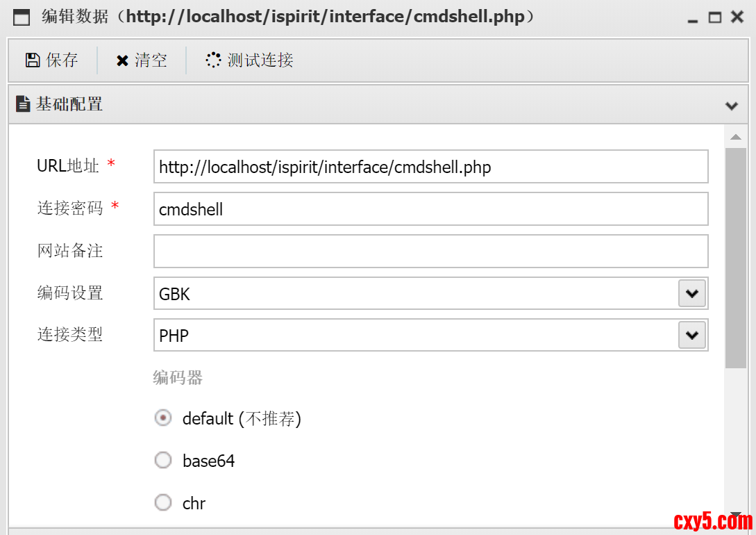Screen dimensions: 756x535
Task: Select the chr encoder option
Action: (x=163, y=502)
